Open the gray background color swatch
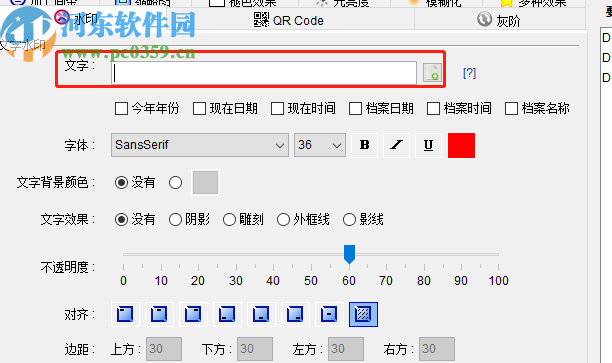Screen dimensions: 612x363 [x=205, y=182]
